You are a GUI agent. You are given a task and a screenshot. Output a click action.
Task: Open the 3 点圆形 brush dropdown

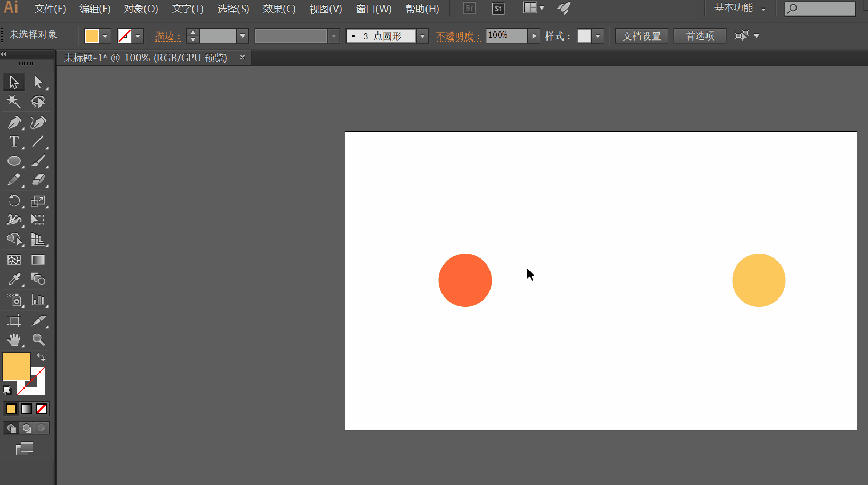pos(422,36)
